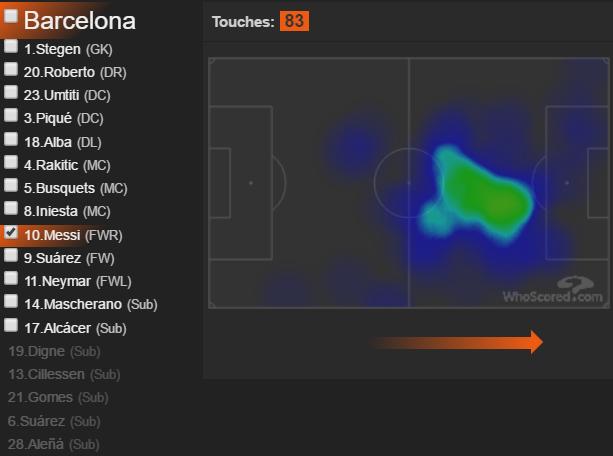
Task: Tick the Barcelona team checkbox
Action: [11, 16]
